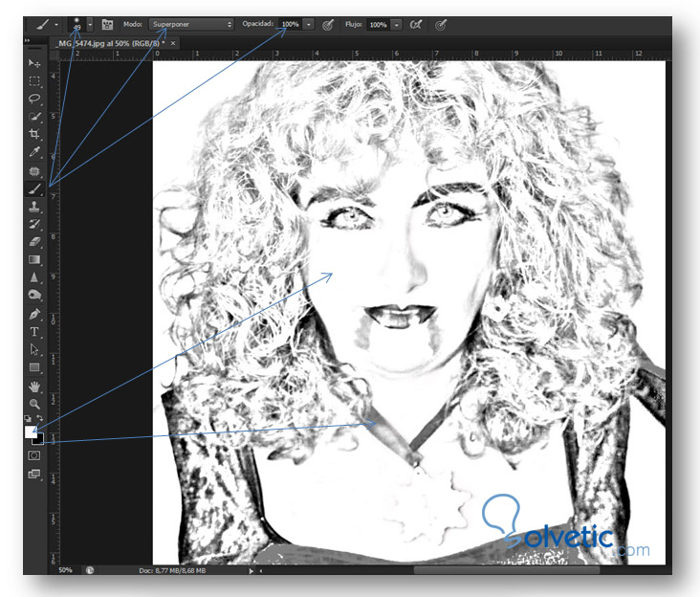Screen dimensions: 700x597
Task: Click the status bar round share icon
Action: [90, 570]
